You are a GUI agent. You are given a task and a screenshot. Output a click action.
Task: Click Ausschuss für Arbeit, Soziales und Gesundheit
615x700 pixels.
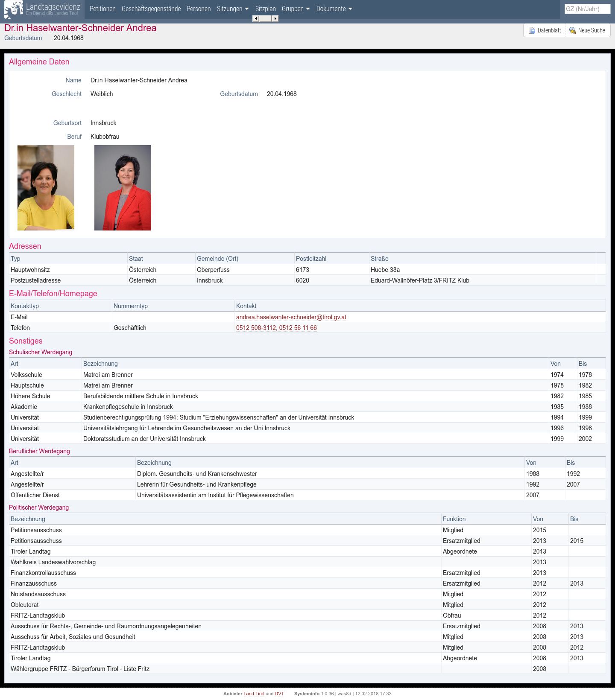pos(73,637)
